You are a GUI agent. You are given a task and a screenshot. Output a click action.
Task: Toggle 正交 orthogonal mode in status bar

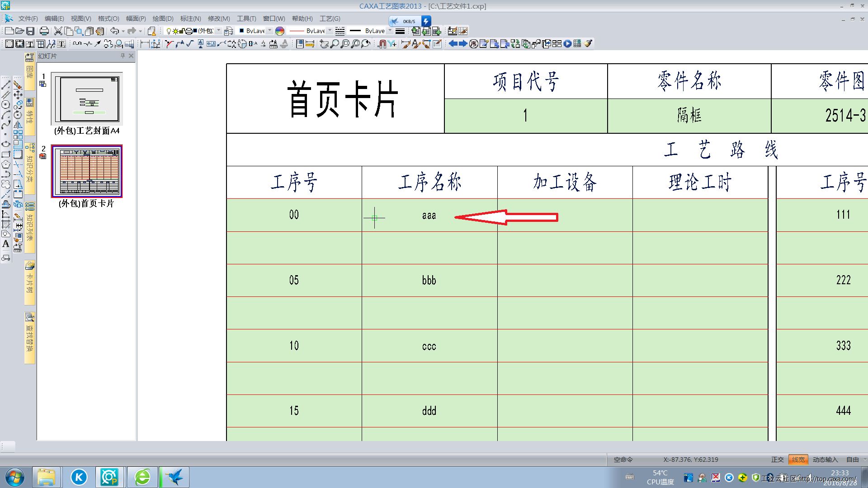pyautogui.click(x=777, y=460)
